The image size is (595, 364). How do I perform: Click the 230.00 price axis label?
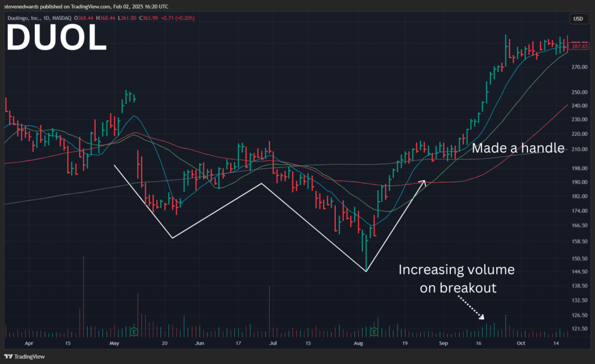579,120
